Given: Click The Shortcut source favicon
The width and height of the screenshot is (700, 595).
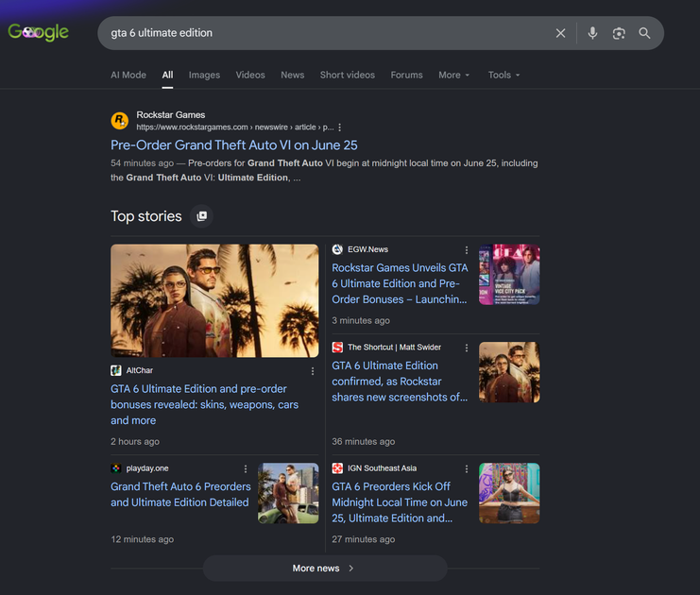Looking at the screenshot, I should 337,348.
